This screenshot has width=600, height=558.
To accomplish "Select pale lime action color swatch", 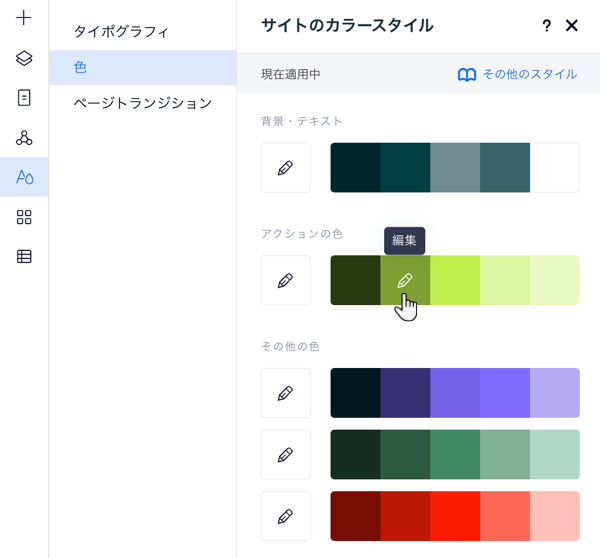I will click(505, 280).
